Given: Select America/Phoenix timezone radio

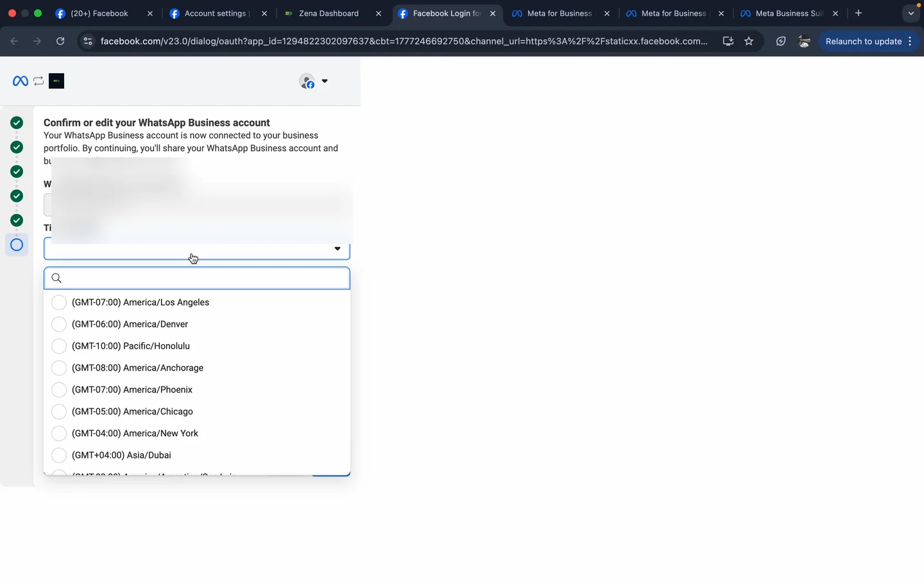Looking at the screenshot, I should pyautogui.click(x=59, y=390).
